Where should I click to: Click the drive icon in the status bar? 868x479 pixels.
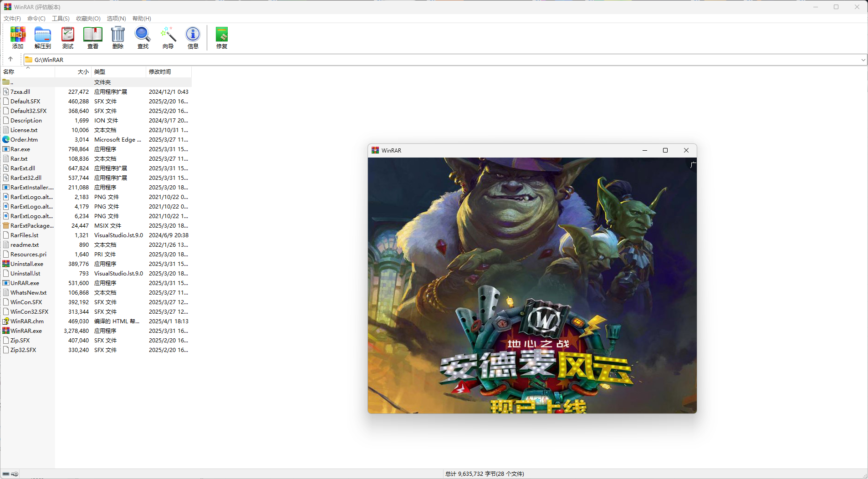(x=6, y=474)
